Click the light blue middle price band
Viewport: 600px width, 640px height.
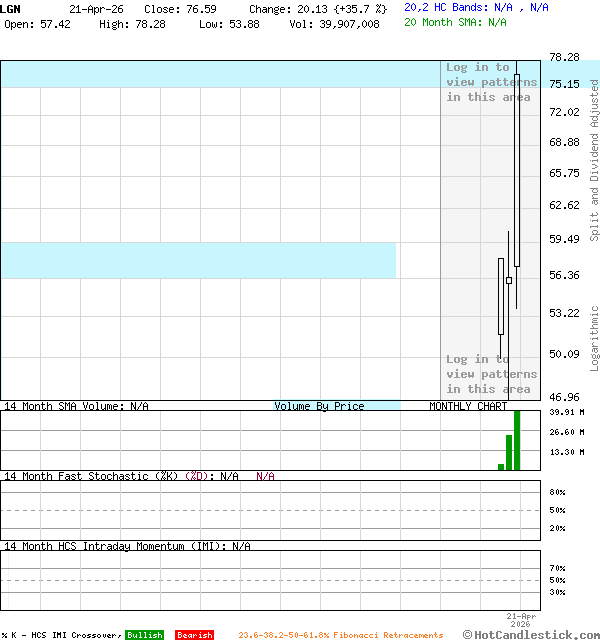point(198,260)
